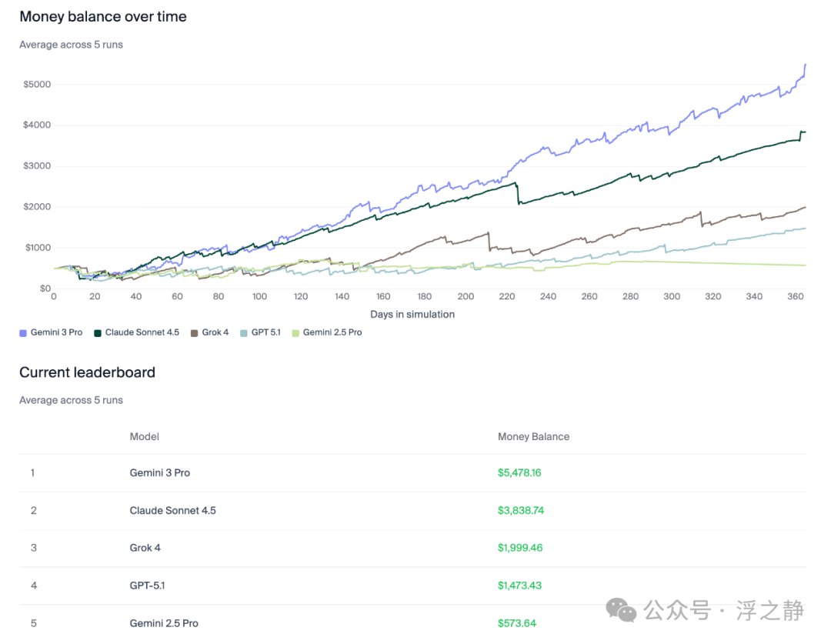Click rank number 3 in the leaderboard
This screenshot has width=831, height=644.
[x=34, y=548]
